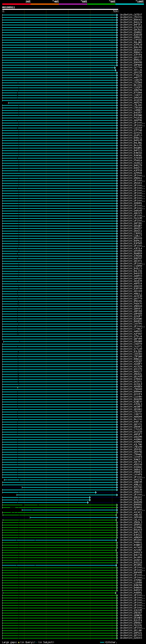Click the hit label UniRef100_Q9M613
146x644 pixels.
click(x=131, y=37)
